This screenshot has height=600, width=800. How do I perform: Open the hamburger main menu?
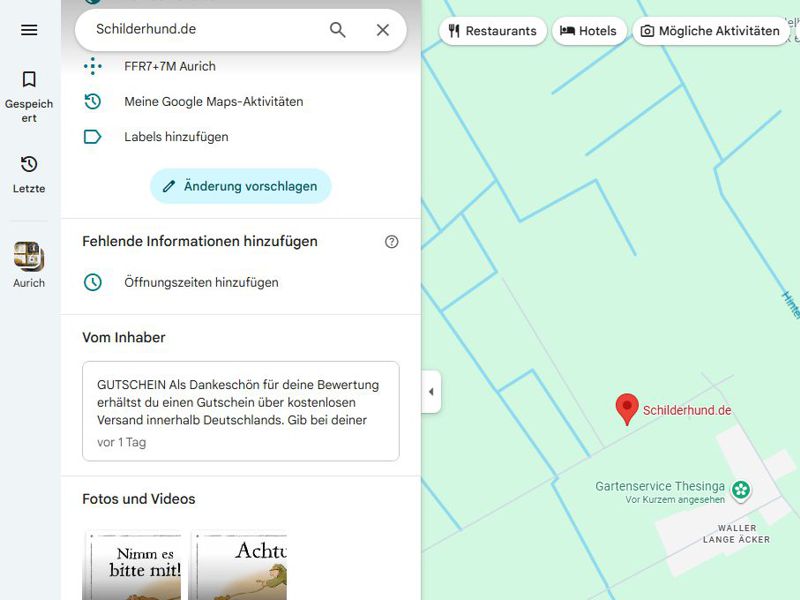click(29, 30)
